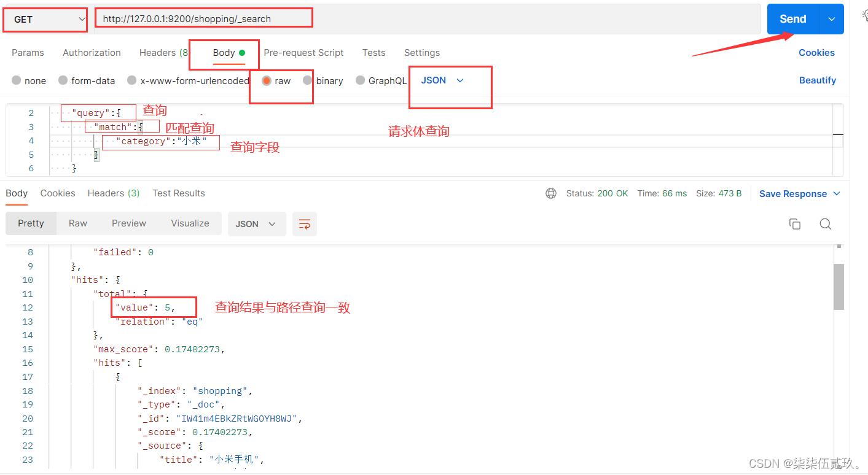
Task: Open the Test Results tab
Action: [x=179, y=193]
